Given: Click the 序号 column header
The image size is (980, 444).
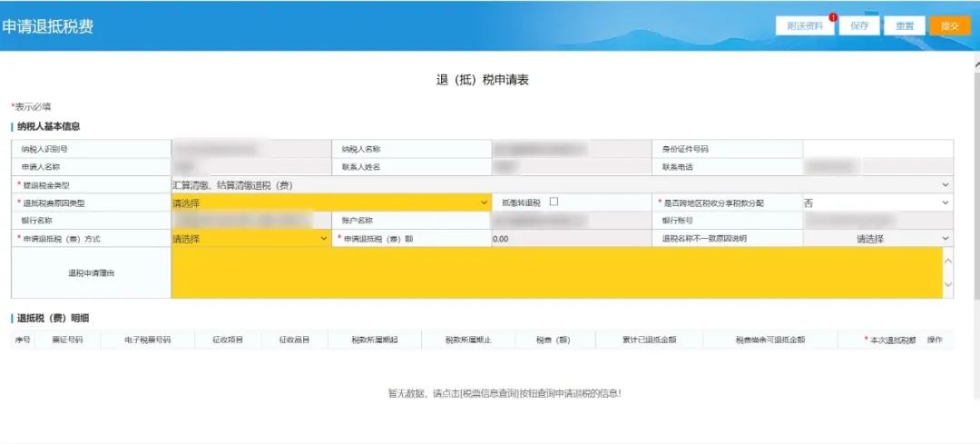Looking at the screenshot, I should pos(22,340).
